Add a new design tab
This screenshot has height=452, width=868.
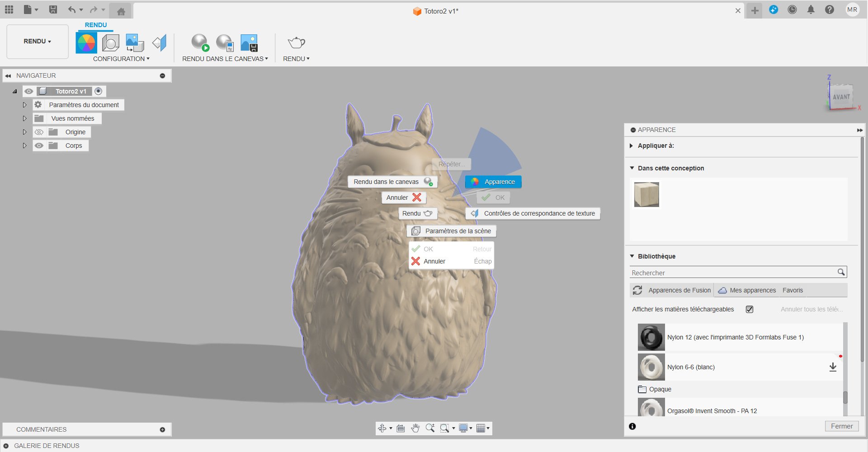(x=755, y=10)
